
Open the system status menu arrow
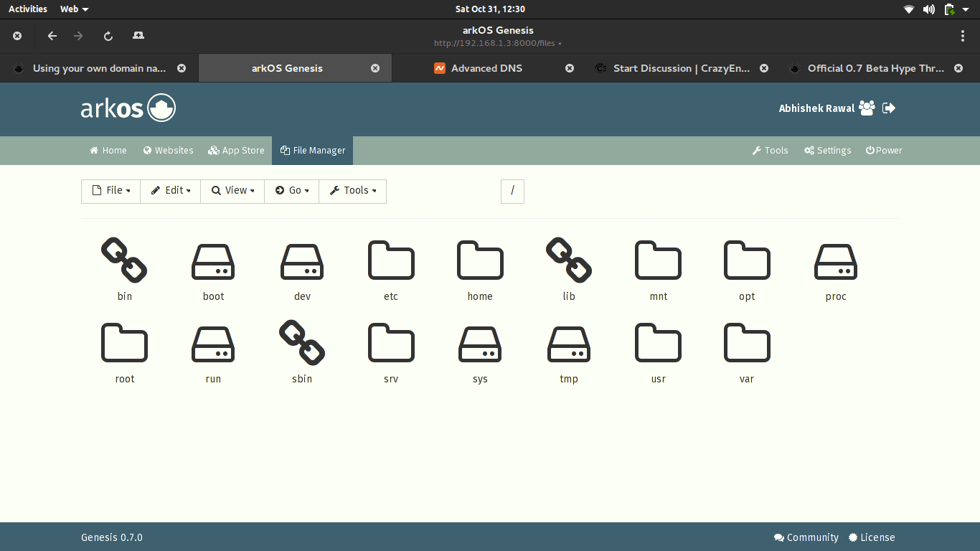click(x=966, y=9)
